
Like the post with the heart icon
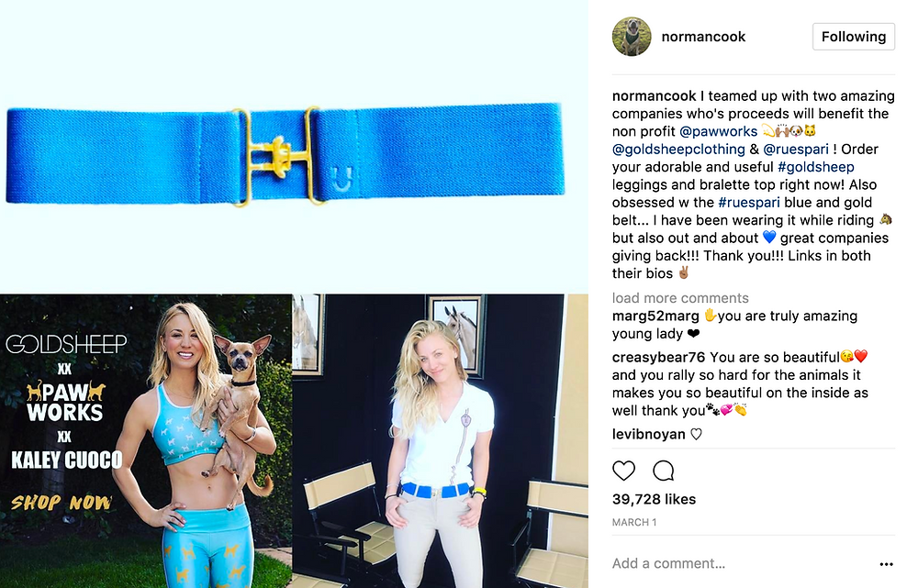[x=623, y=471]
